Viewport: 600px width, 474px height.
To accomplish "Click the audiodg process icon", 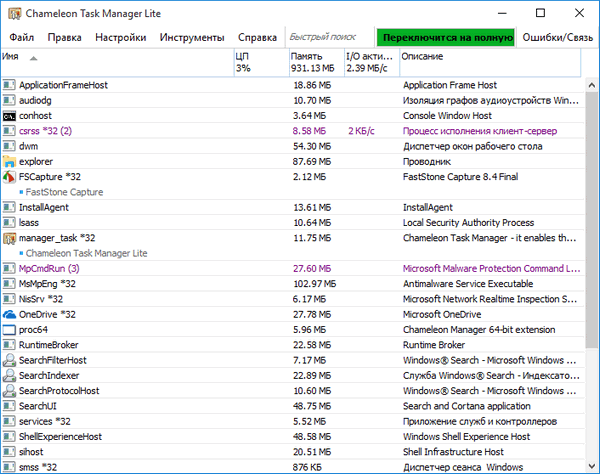I will (x=9, y=100).
